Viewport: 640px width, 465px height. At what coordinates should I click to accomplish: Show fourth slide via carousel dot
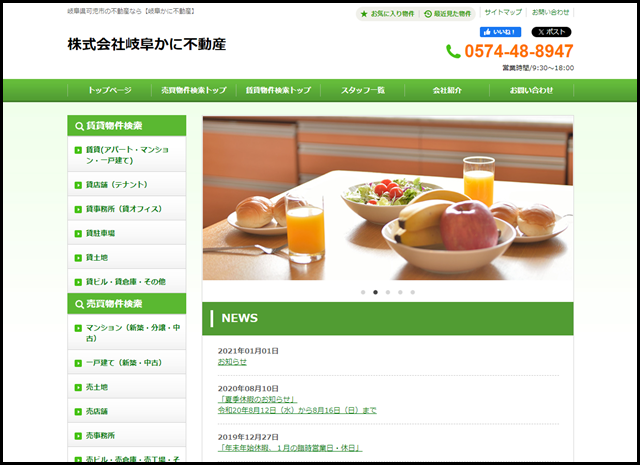(400, 292)
